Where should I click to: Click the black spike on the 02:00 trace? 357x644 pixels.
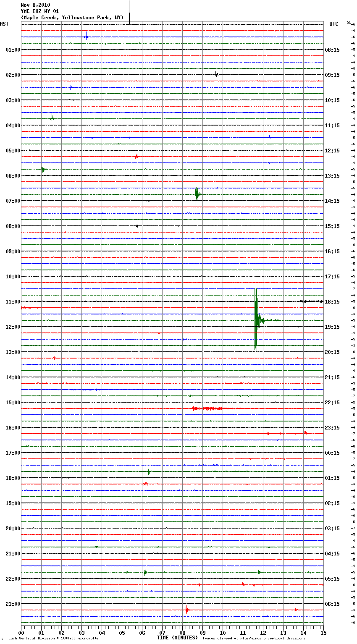pos(217,75)
